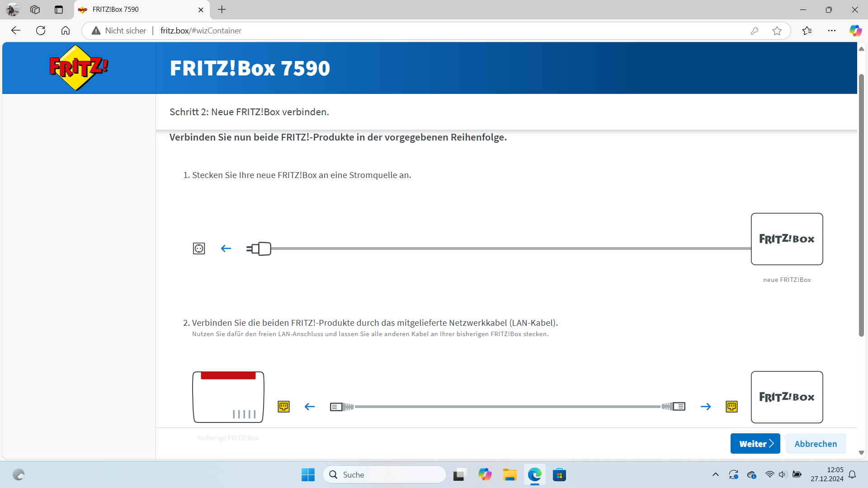The height and width of the screenshot is (488, 868).
Task: Click the address bar URL field
Action: pyautogui.click(x=407, y=31)
